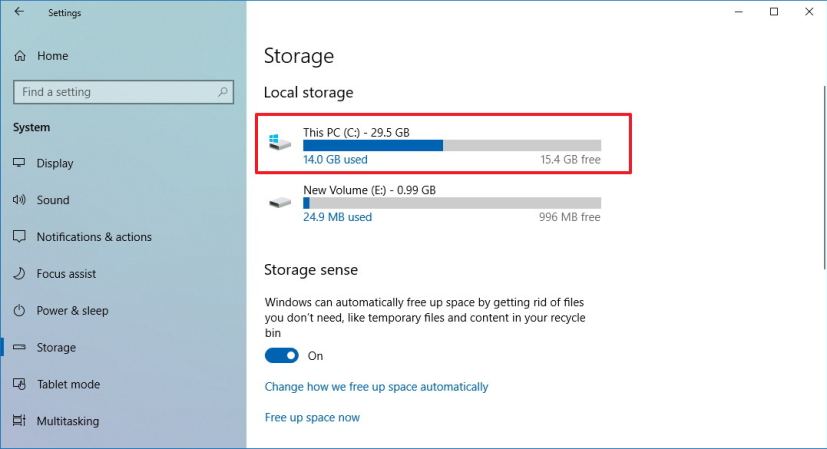This screenshot has height=449, width=827.
Task: Click the back arrow in Settings
Action: tap(19, 12)
